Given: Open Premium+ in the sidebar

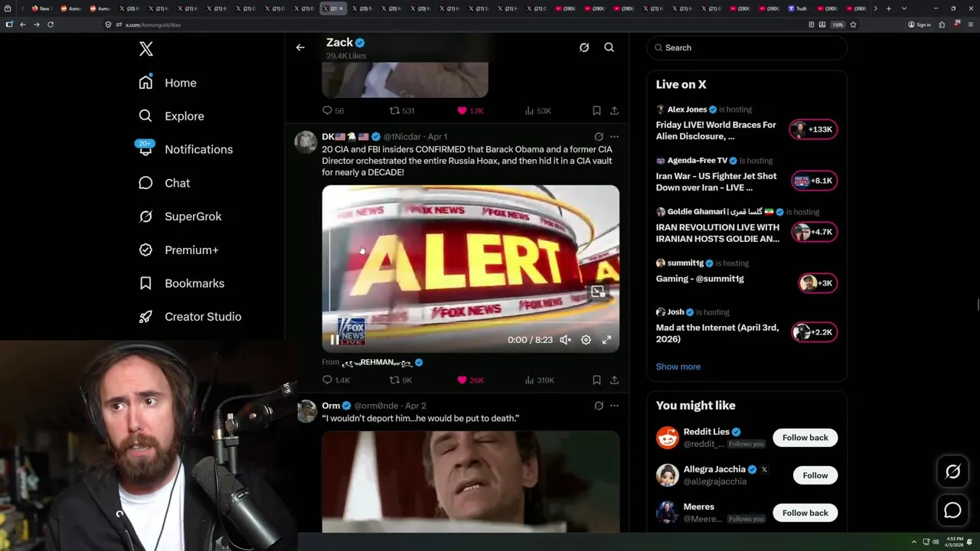Looking at the screenshot, I should click(x=178, y=249).
